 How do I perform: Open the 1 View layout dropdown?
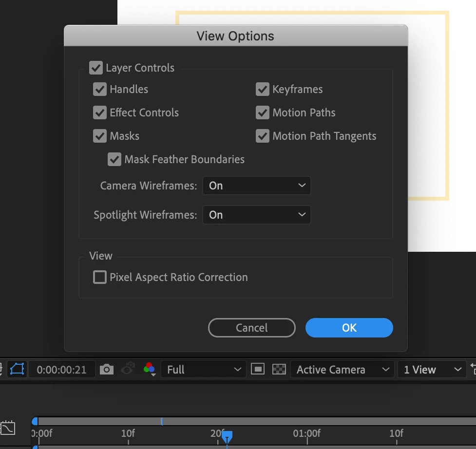[x=432, y=369]
